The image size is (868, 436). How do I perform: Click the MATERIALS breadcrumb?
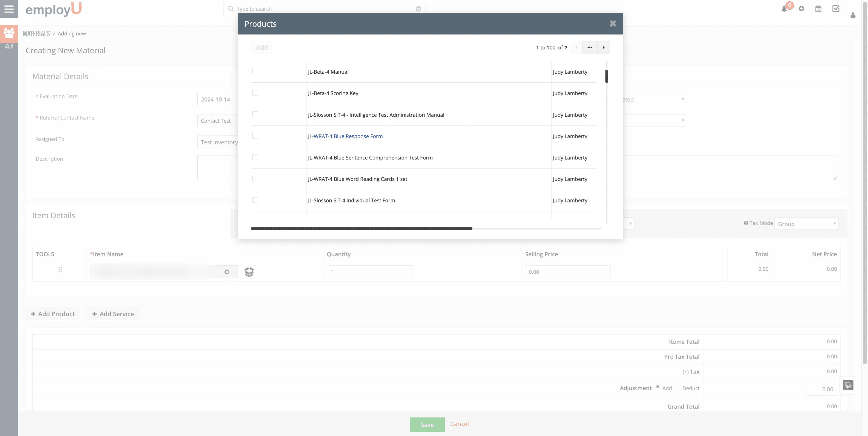(36, 34)
